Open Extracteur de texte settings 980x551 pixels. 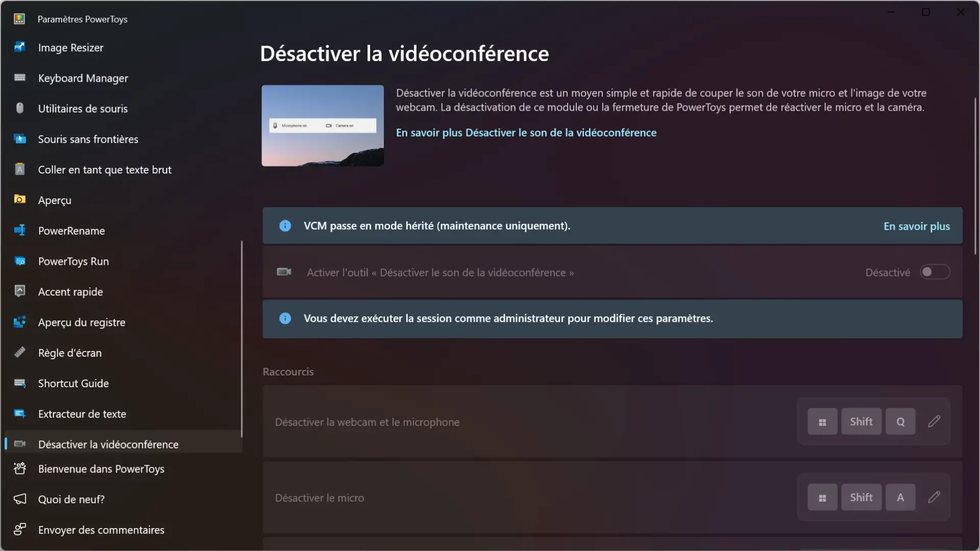pyautogui.click(x=82, y=414)
